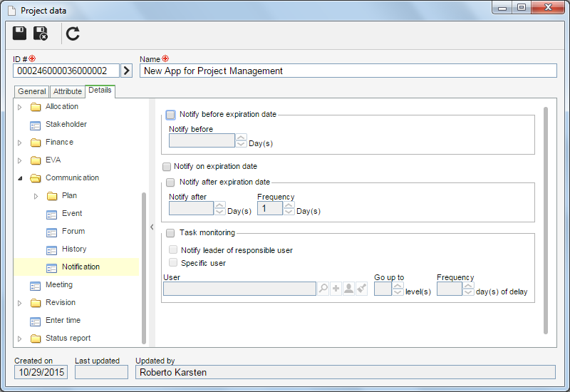
Task: Collapse the left tree panel with splitter arrow
Action: pos(152,227)
